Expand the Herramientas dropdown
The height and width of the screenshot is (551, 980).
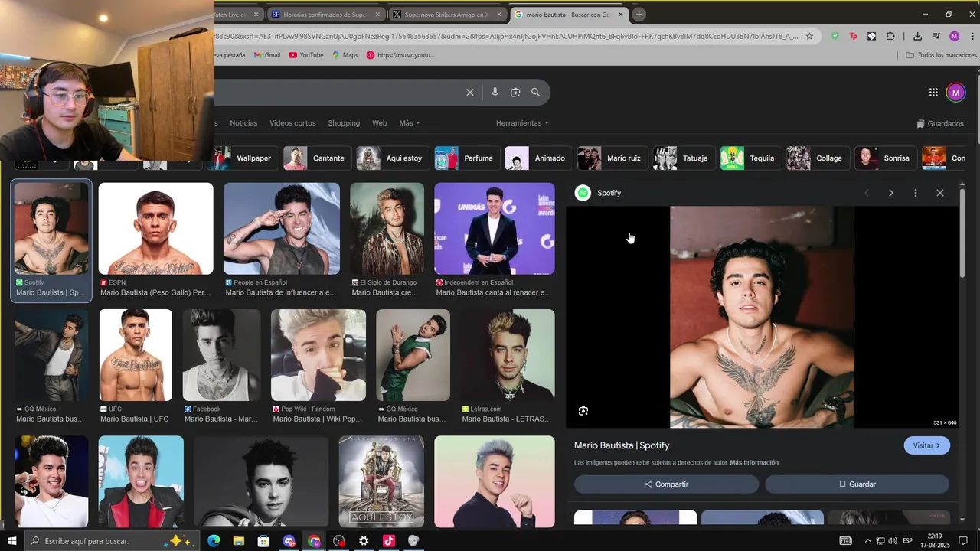pos(522,123)
